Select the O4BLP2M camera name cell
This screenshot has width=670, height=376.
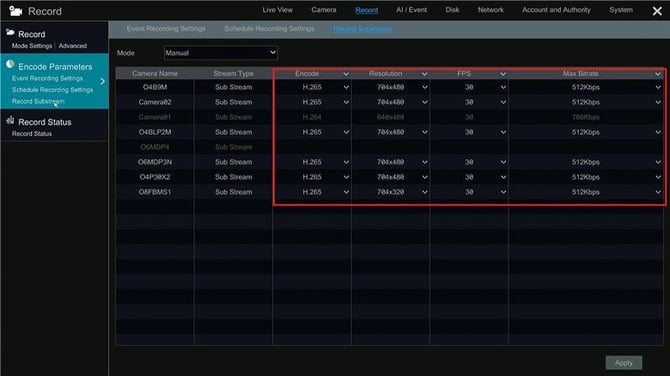pyautogui.click(x=155, y=132)
